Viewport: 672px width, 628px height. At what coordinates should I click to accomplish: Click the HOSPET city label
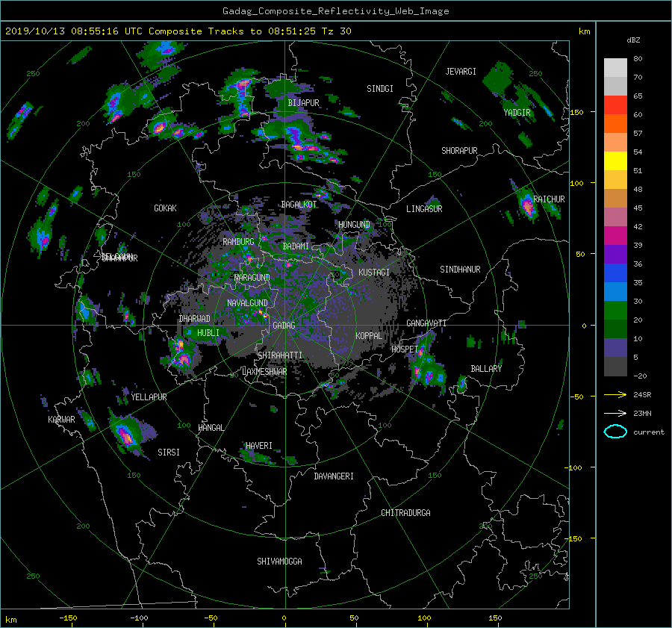coord(404,349)
